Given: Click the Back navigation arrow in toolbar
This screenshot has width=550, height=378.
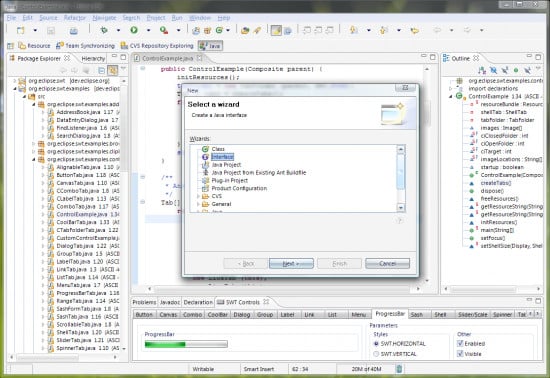Looking at the screenshot, I should [x=437, y=30].
